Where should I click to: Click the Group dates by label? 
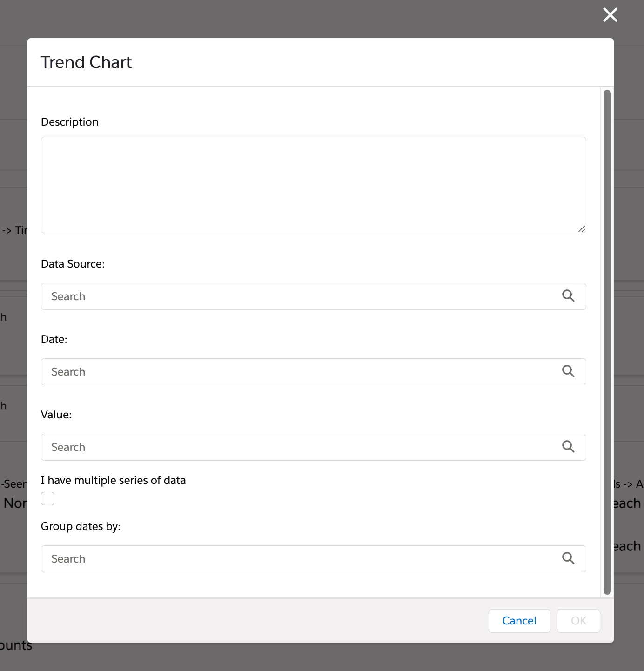80,526
